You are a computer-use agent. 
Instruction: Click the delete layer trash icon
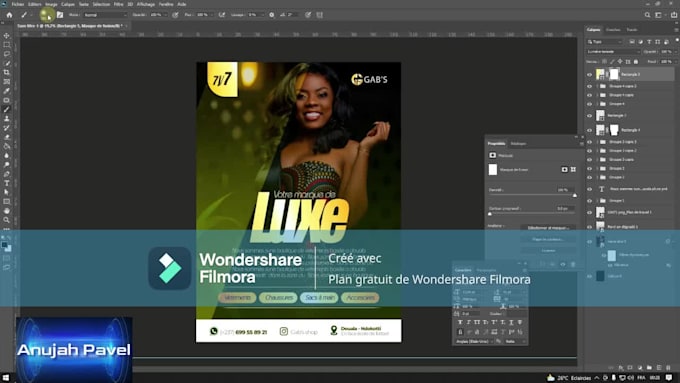tap(668, 367)
